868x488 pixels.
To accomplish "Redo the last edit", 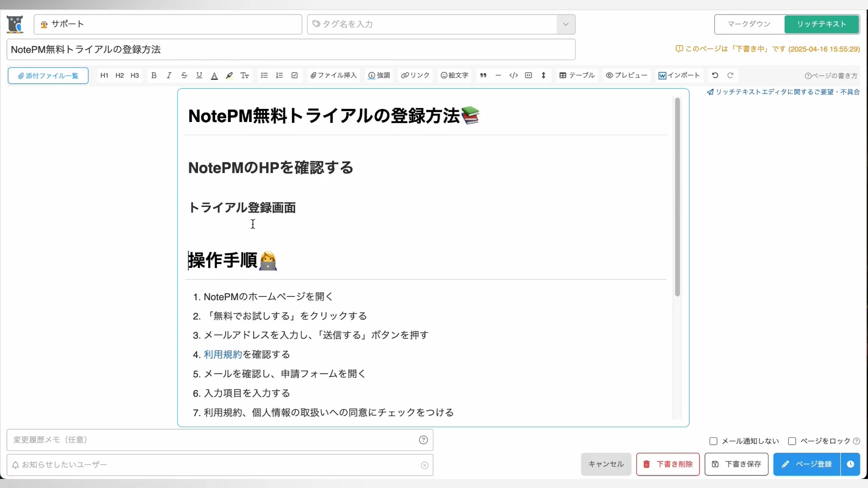I will point(730,75).
